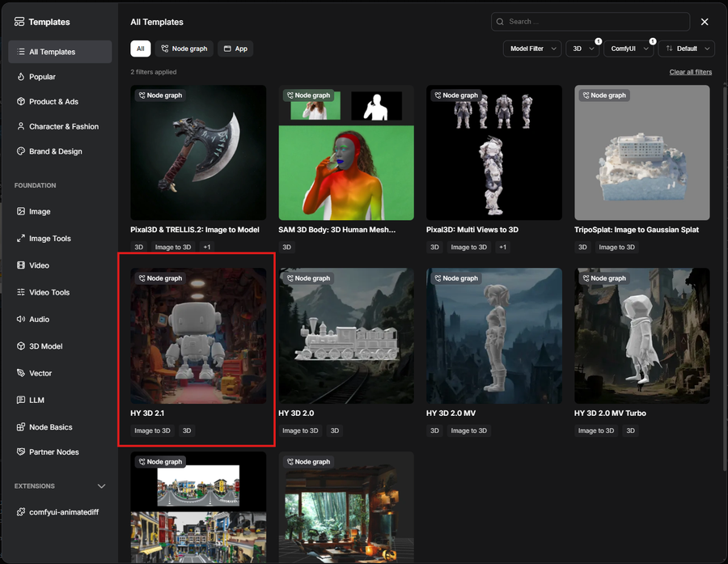Open the SAM 3D Body template thumbnail
728x564 pixels.
click(346, 152)
